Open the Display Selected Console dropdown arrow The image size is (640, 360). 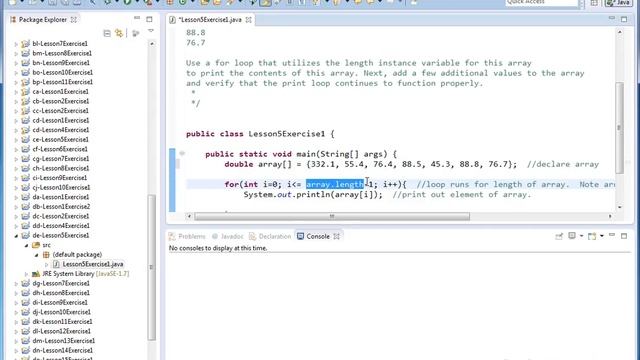pos(581,236)
